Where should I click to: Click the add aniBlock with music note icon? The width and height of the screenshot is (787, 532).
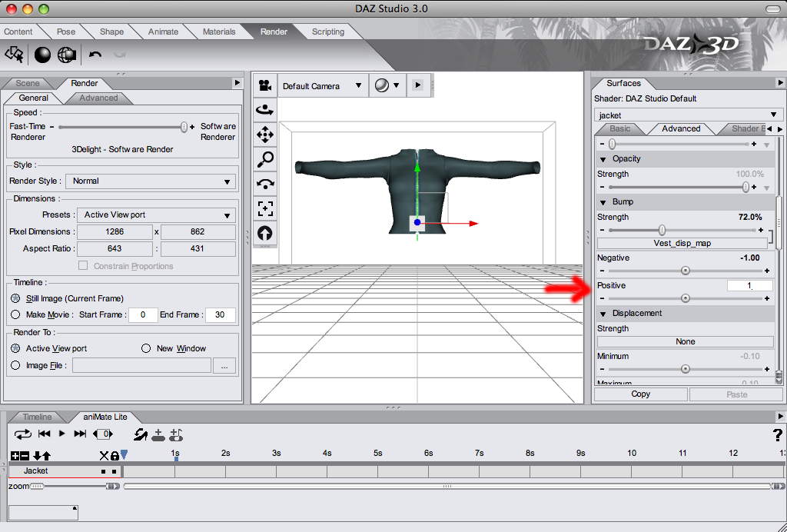(176, 434)
